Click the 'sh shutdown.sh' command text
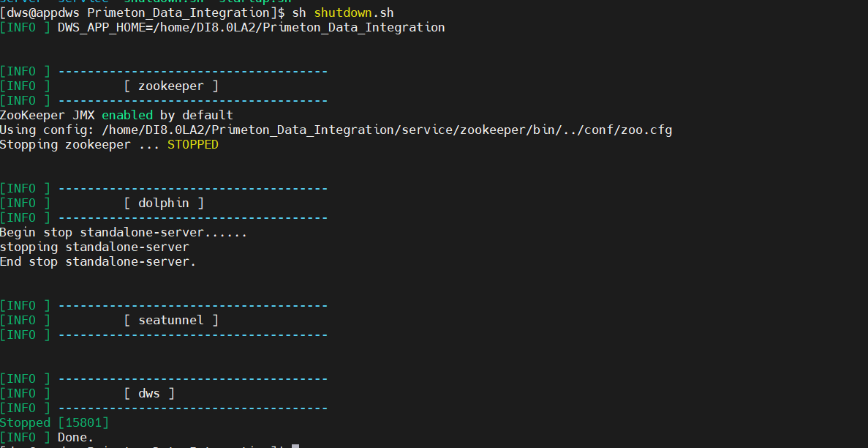 pyautogui.click(x=343, y=12)
